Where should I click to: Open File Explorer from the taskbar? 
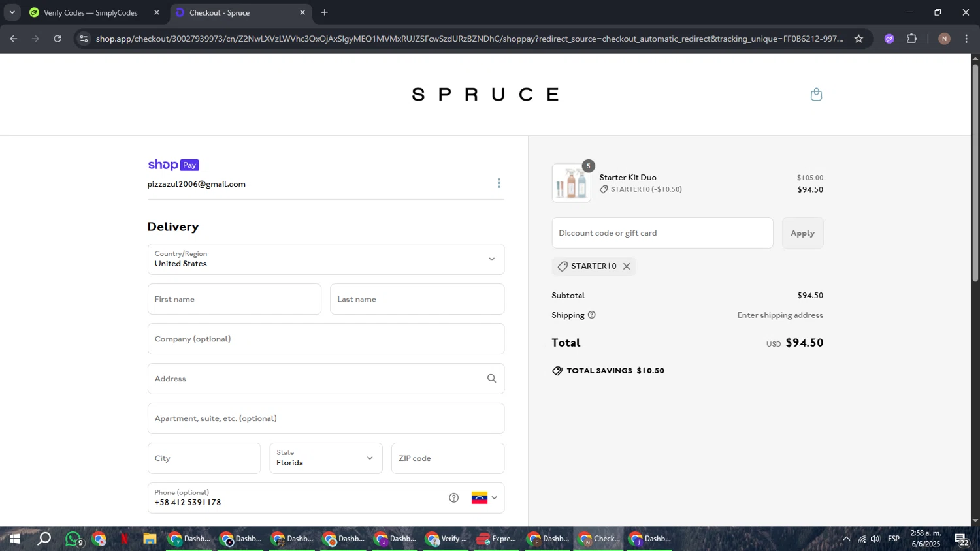[x=150, y=539]
